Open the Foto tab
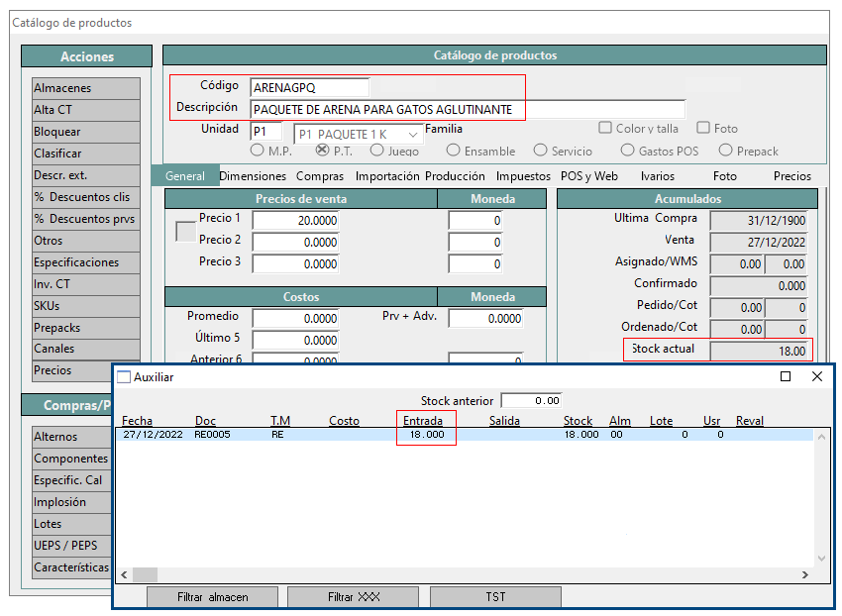The width and height of the screenshot is (842, 616). tap(724, 176)
